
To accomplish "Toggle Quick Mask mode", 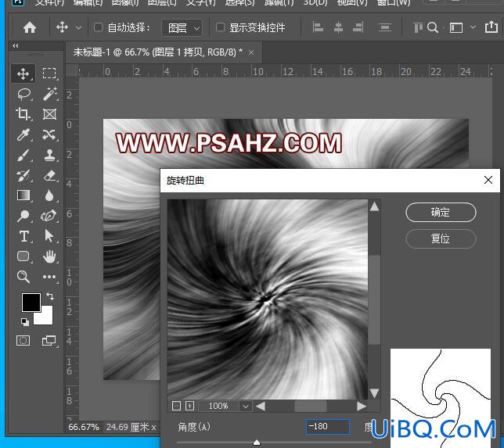I will (x=23, y=340).
